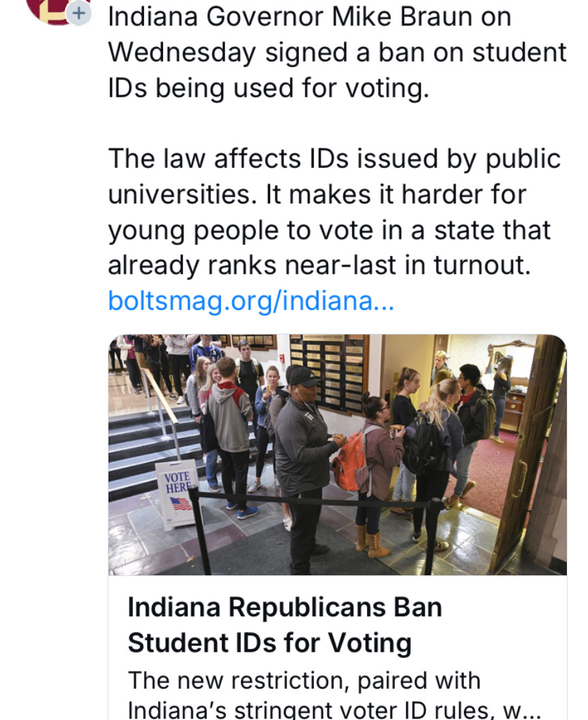Select the 'Indiana Governor Mike Braun' post text
Image resolution: width=588 pixels, height=720 pixels.
338,53
